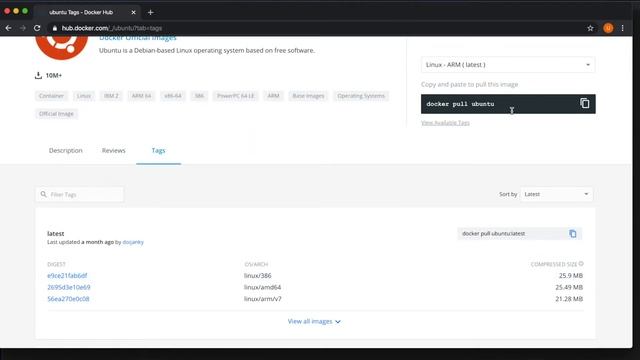640x360 pixels.
Task: Click the 386 tag chip
Action: click(x=199, y=96)
